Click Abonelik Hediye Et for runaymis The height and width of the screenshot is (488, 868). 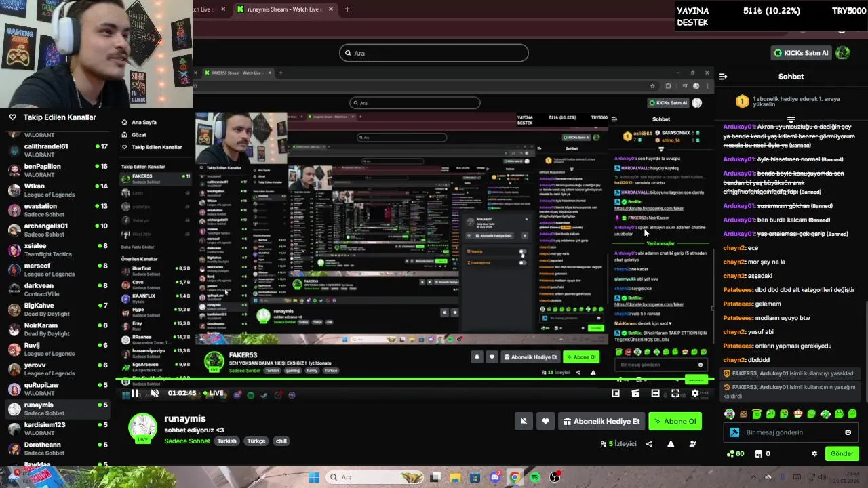coord(601,422)
